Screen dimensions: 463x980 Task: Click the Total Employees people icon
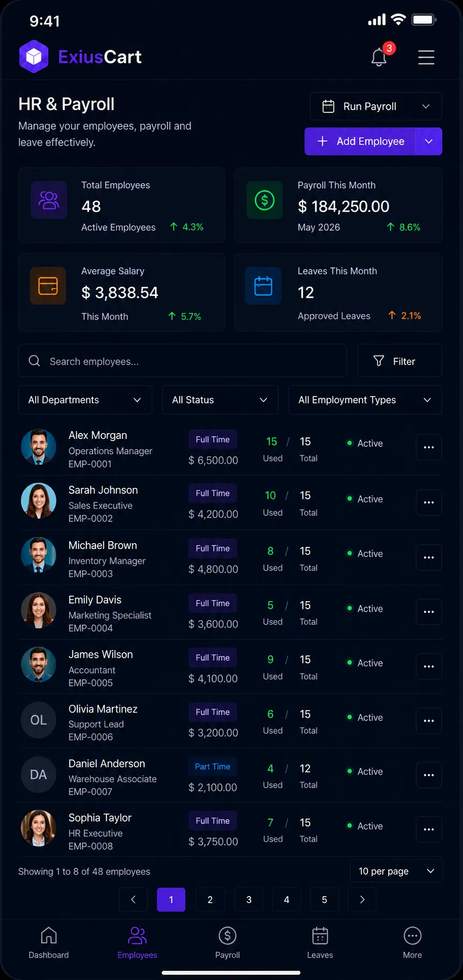pyautogui.click(x=49, y=200)
